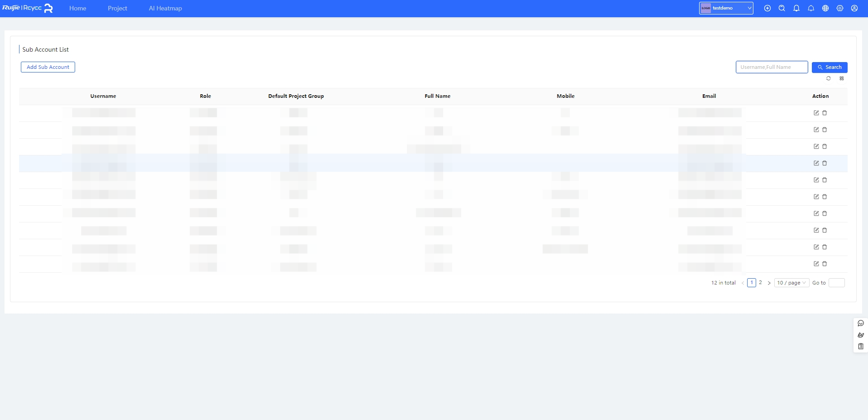Edit the first sub account row
The image size is (868, 420).
(x=816, y=113)
